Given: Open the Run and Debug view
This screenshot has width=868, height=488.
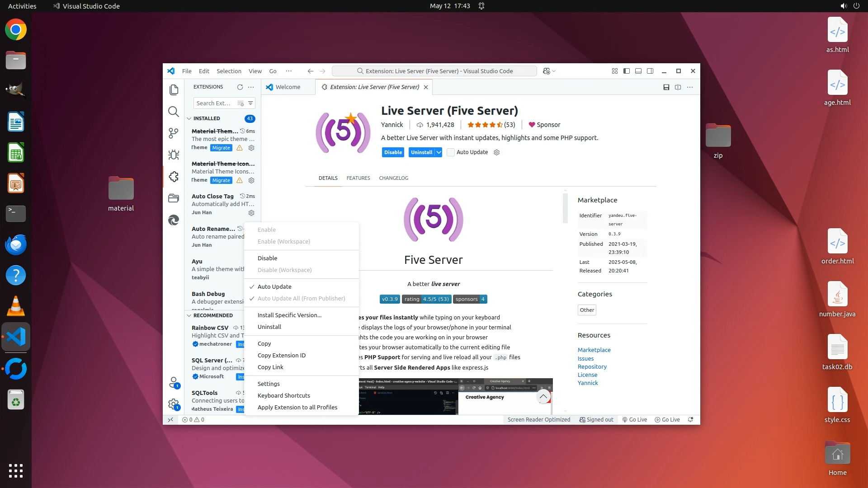Looking at the screenshot, I should [174, 155].
